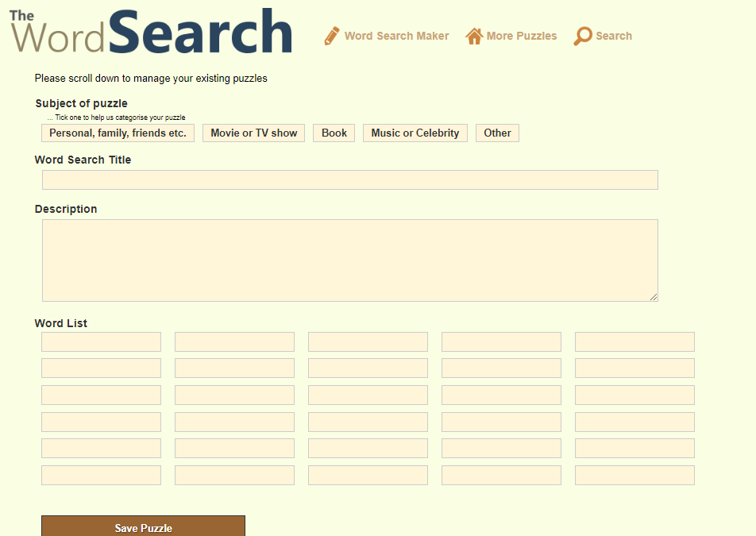Image resolution: width=756 pixels, height=536 pixels.
Task: Click the pencil icon beside Word Search Maker
Action: click(x=331, y=35)
